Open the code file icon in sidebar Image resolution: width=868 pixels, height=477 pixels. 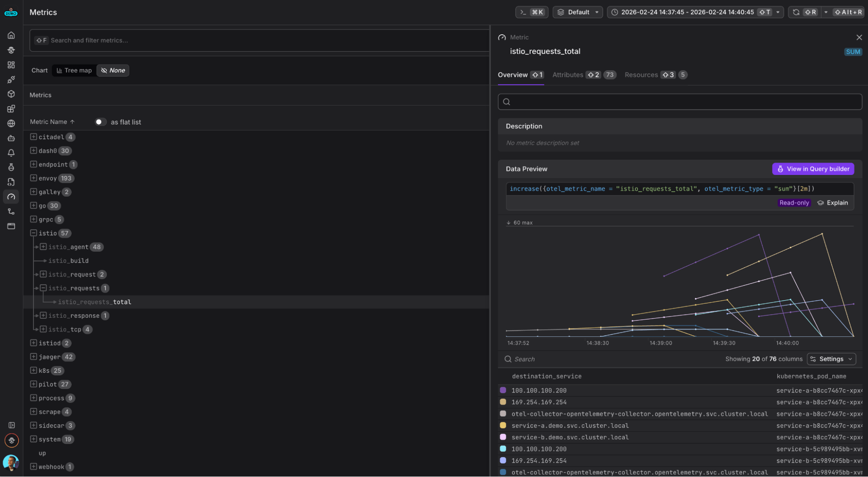point(11,182)
